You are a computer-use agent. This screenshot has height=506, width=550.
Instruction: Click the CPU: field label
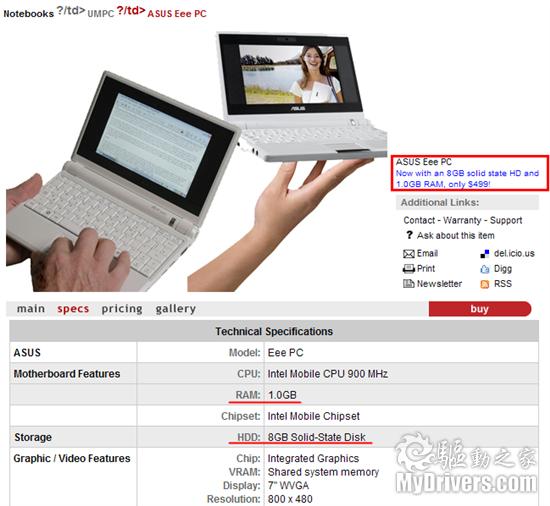(249, 374)
